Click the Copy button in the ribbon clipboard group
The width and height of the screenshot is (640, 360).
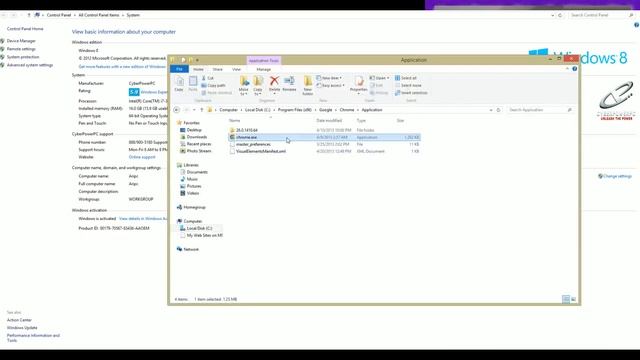coord(179,84)
